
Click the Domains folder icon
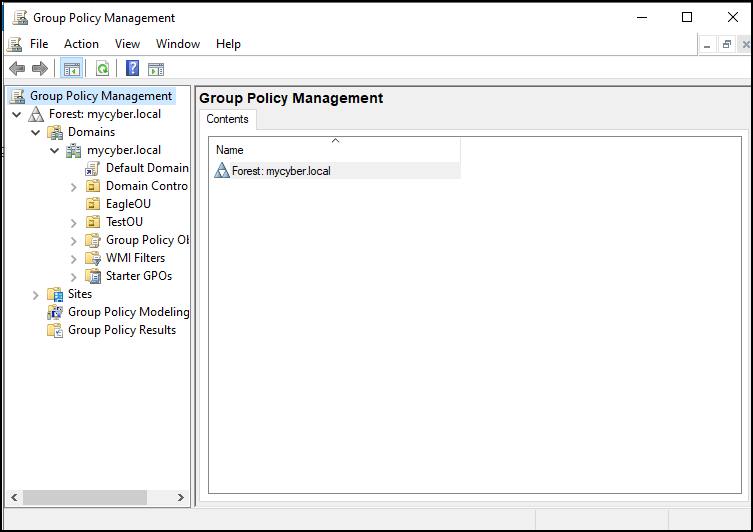pyautogui.click(x=55, y=132)
